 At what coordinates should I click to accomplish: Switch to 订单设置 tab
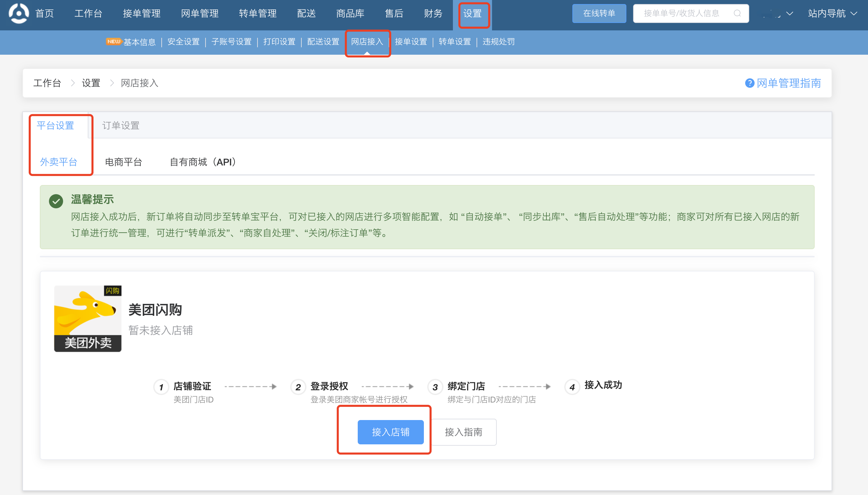pos(120,126)
